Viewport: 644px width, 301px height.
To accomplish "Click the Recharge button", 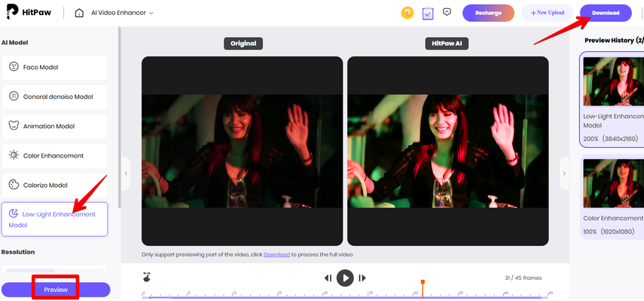I will pyautogui.click(x=488, y=13).
